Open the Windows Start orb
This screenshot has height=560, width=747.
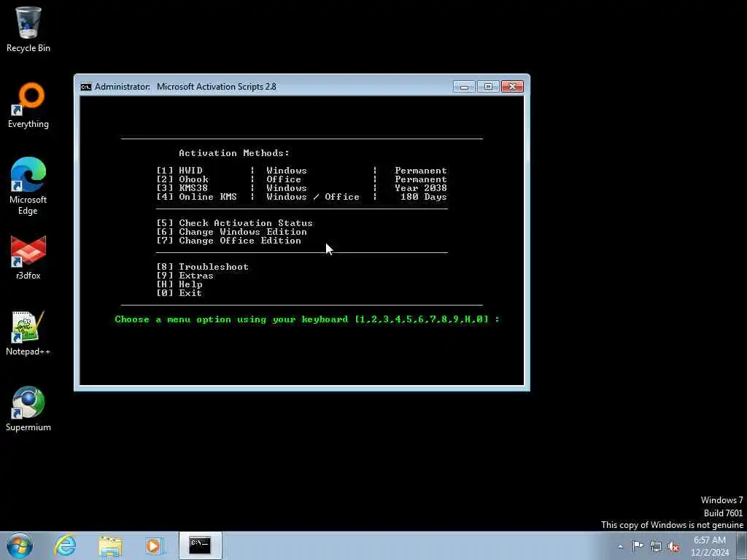tap(20, 545)
